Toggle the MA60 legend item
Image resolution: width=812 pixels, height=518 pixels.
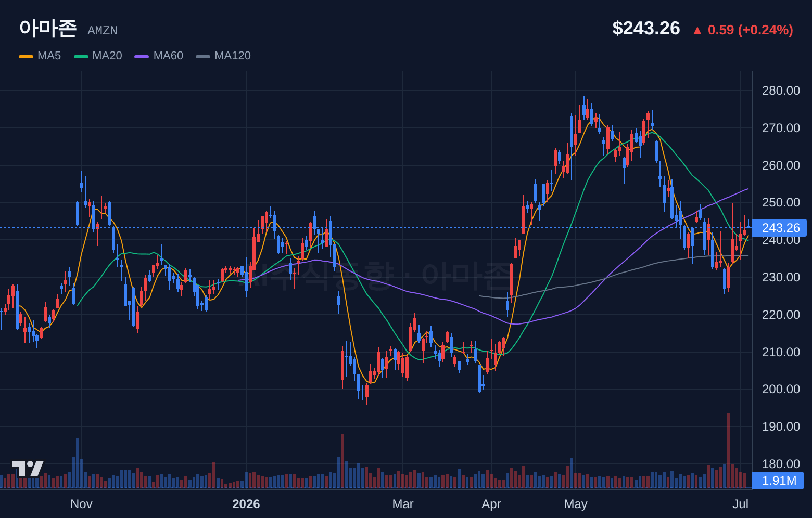(x=159, y=56)
